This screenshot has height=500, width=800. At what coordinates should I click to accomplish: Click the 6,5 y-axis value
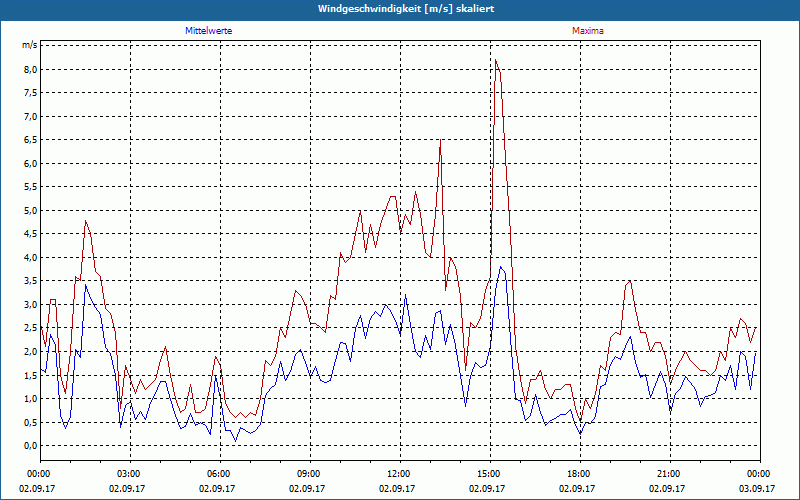31,140
